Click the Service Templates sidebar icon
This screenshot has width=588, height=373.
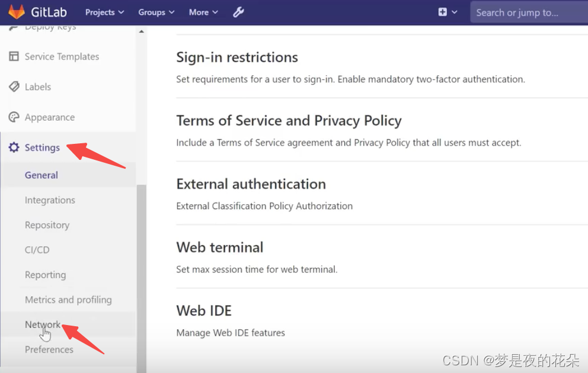(x=14, y=56)
